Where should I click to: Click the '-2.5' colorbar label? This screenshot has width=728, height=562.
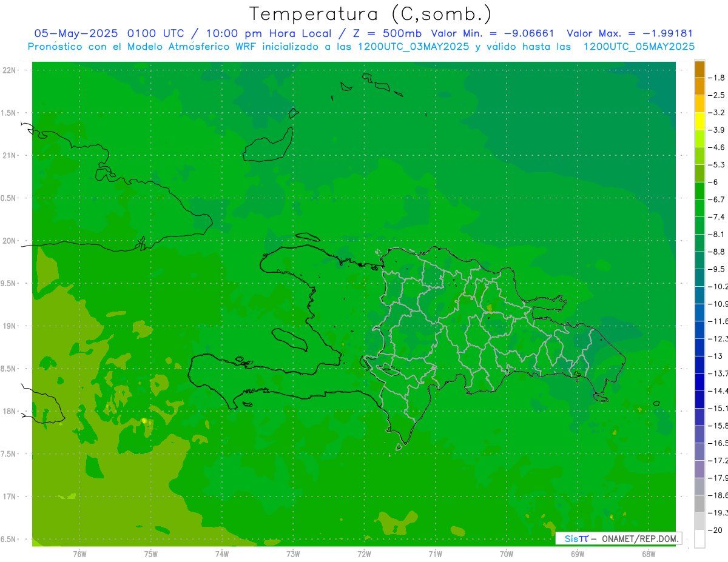click(717, 95)
